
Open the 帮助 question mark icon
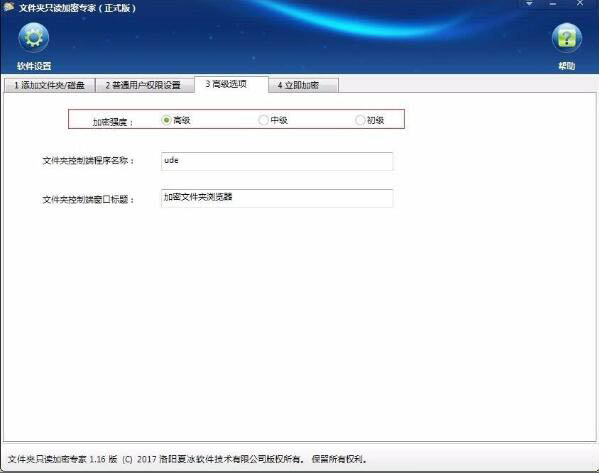567,38
